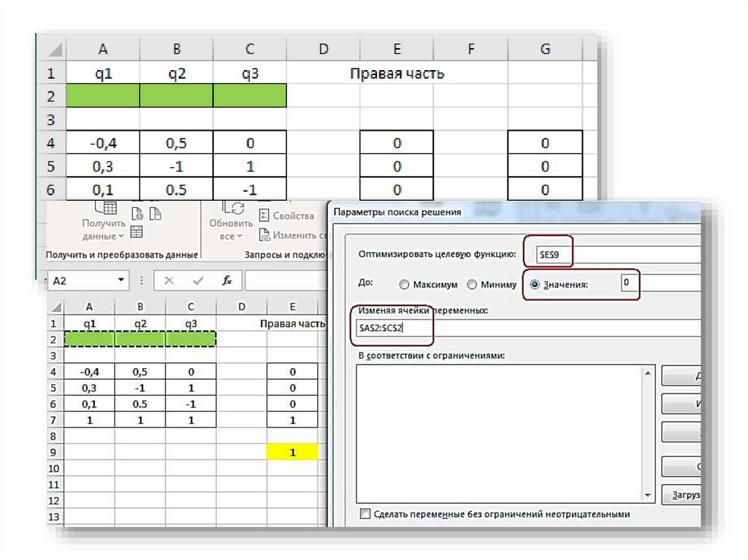Click cell G5 containing 0
The width and height of the screenshot is (748, 560).
(545, 166)
